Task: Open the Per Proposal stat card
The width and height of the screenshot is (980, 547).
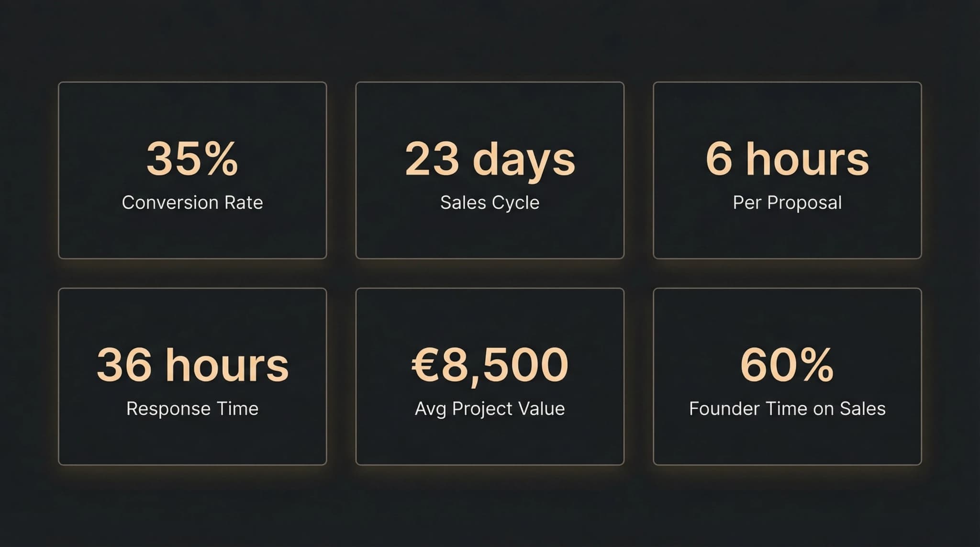Action: 787,234
